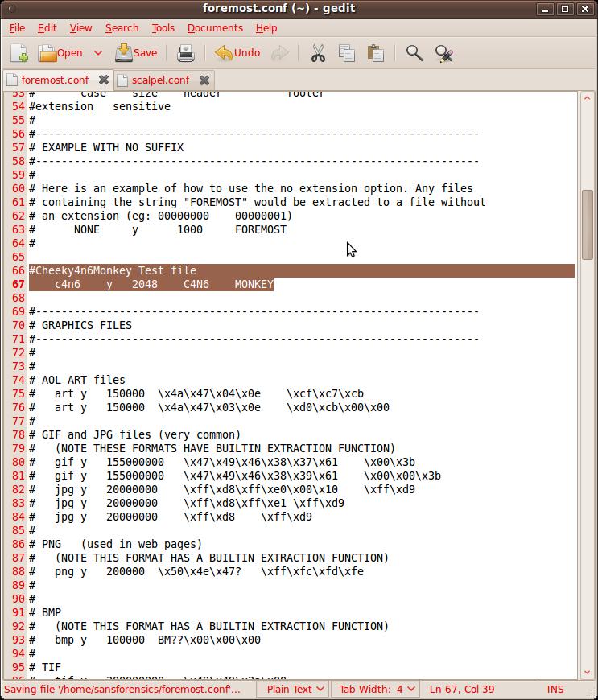Image resolution: width=598 pixels, height=700 pixels.
Task: Open the Help menu
Action: (x=266, y=27)
